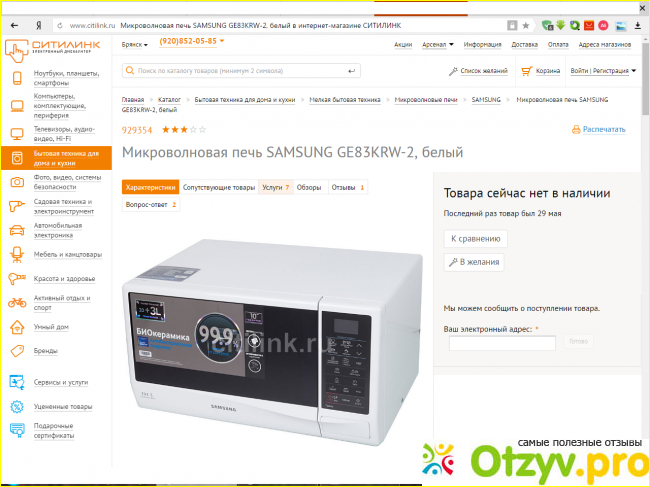Click the Микроволновые печи breadcrumb link
This screenshot has height=487, width=650.
(426, 100)
